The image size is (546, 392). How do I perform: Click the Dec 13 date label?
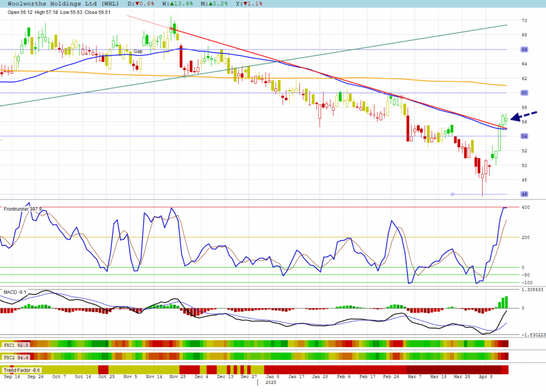pyautogui.click(x=226, y=377)
